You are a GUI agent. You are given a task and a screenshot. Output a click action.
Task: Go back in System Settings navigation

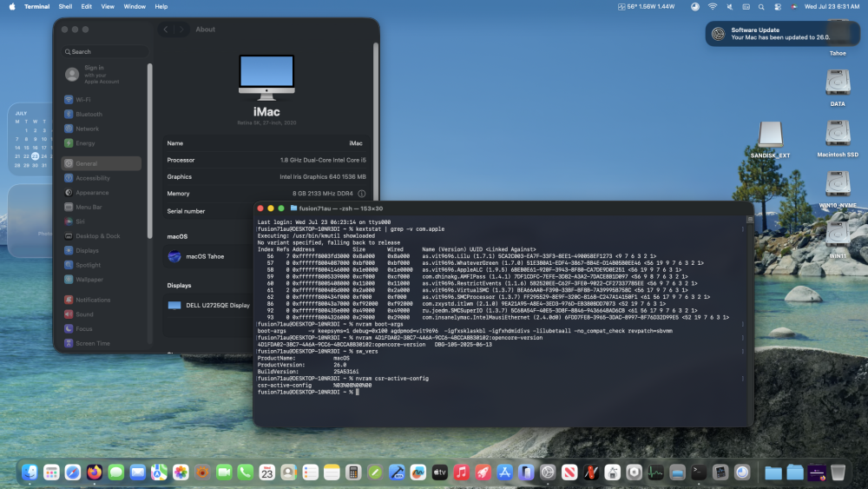pos(166,30)
